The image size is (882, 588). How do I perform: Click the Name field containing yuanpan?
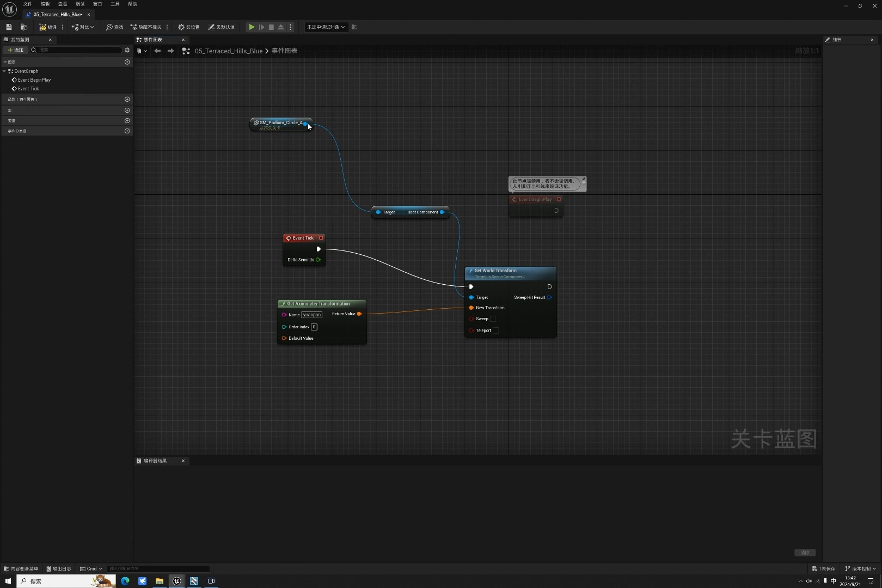[x=312, y=315]
